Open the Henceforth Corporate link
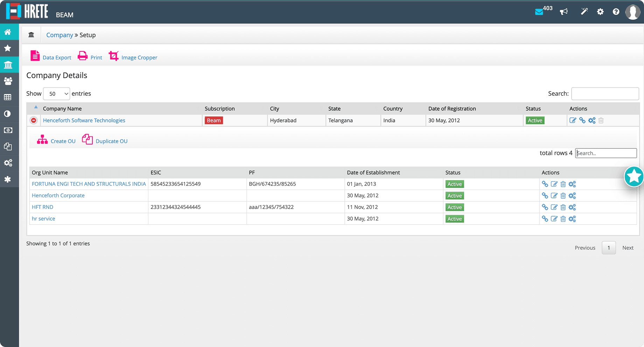The image size is (644, 347). coord(58,196)
